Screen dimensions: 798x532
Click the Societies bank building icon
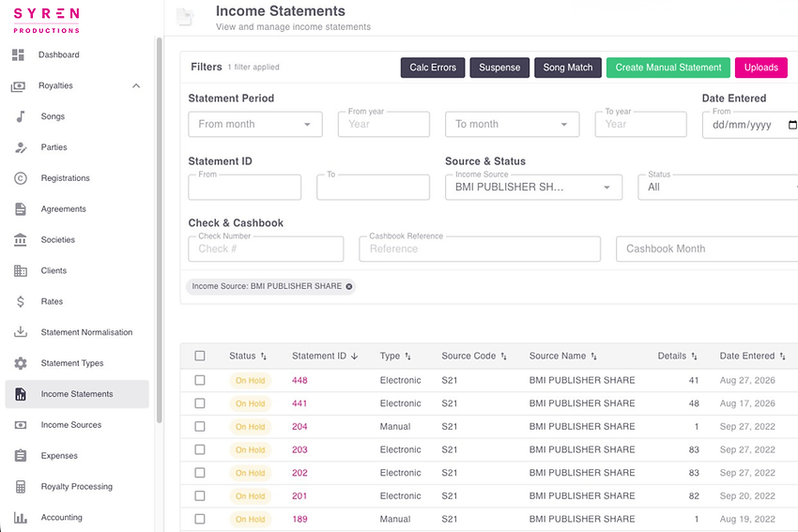coord(21,240)
